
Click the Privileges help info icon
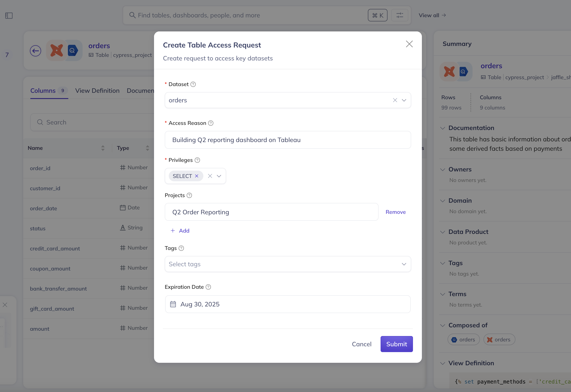197,160
